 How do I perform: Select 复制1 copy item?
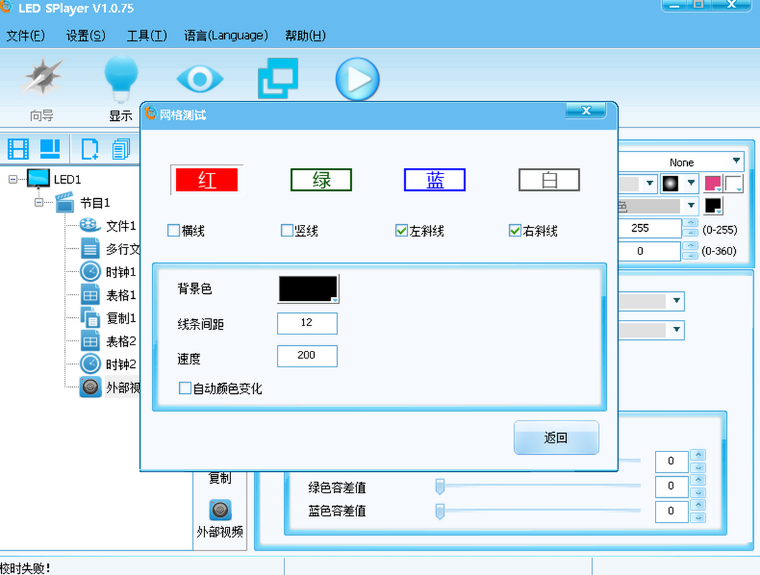coord(108,318)
